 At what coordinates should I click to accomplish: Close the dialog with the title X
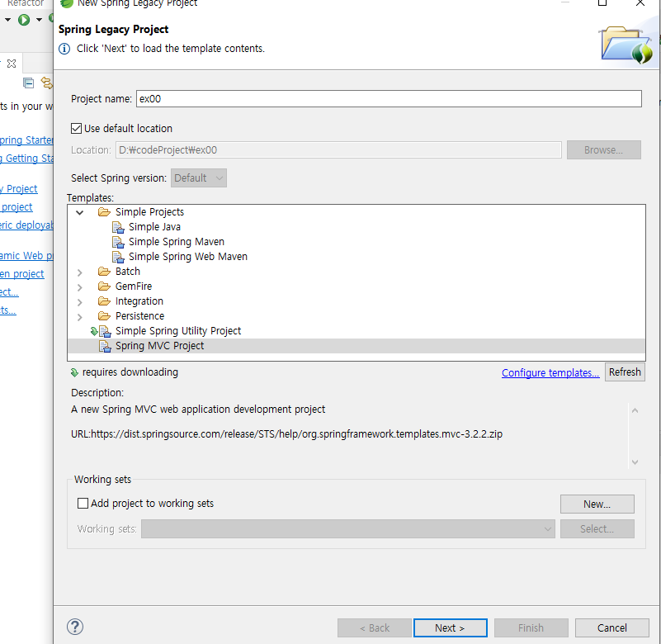coord(640,3)
